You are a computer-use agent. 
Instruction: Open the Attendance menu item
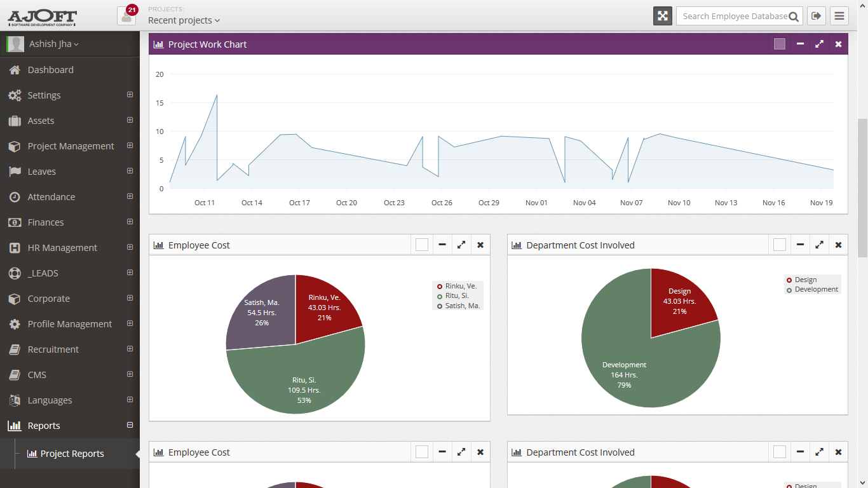coord(70,197)
